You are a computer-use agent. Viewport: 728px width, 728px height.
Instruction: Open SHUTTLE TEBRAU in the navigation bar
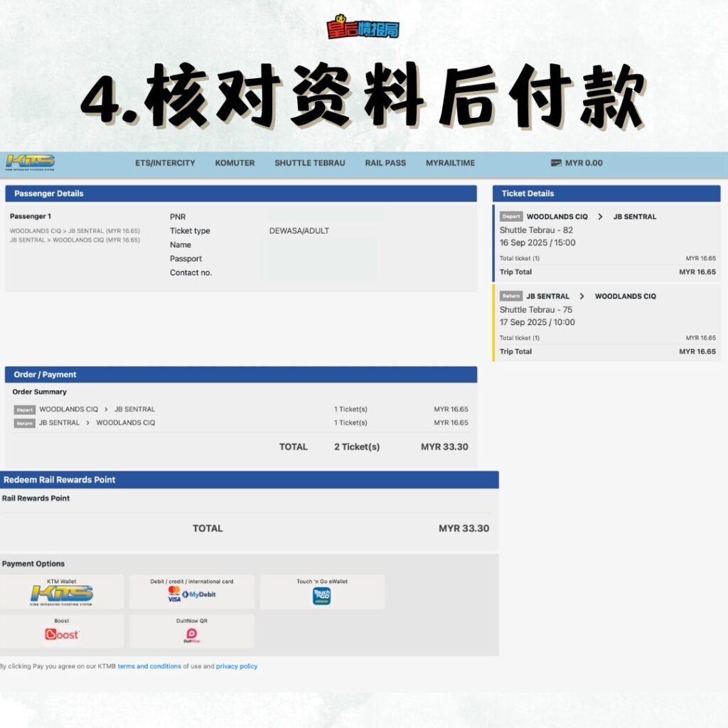pos(310,163)
